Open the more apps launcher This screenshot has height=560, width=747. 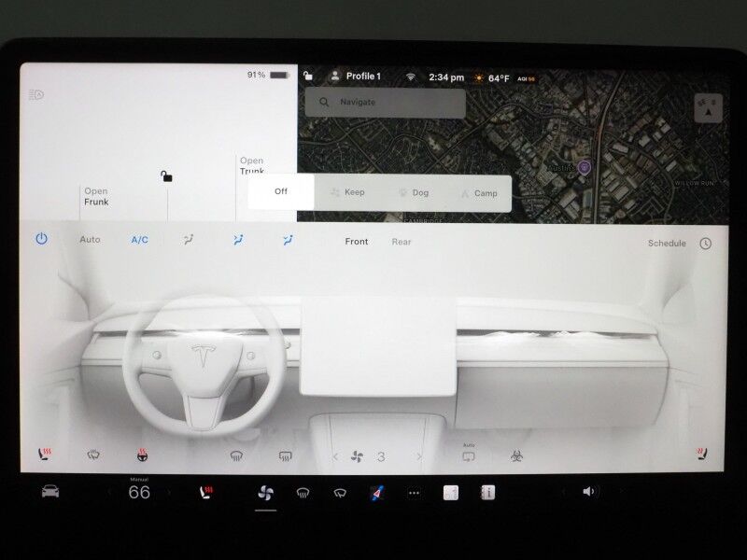point(414,492)
